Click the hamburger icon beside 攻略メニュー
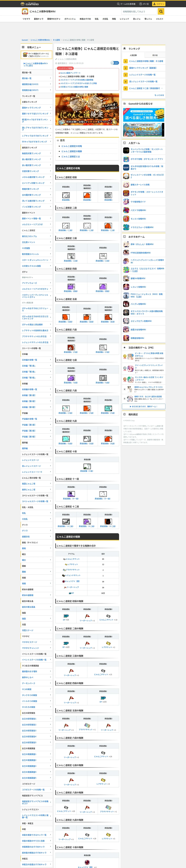186x868 pixels. pos(23,47)
